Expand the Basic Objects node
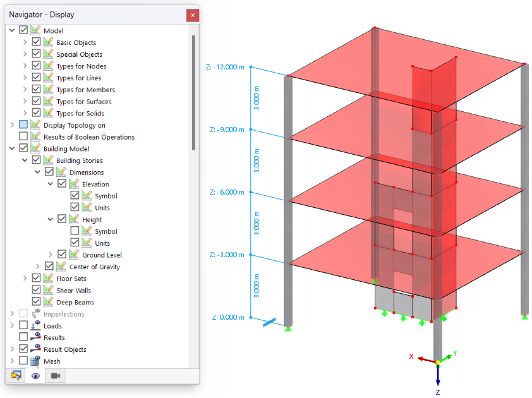Viewport: 532px width, 398px height. 25,42
